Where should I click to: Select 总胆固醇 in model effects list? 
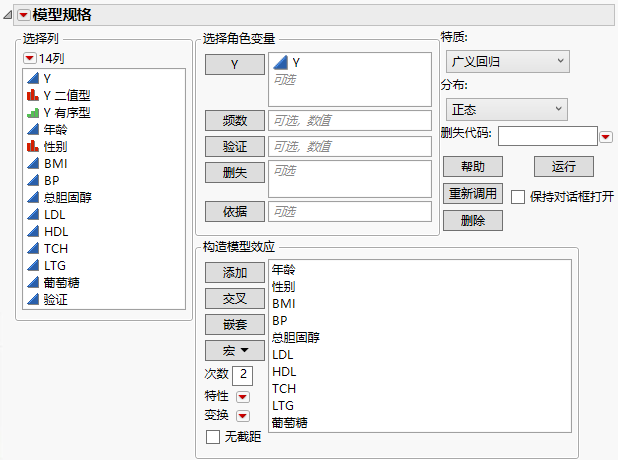click(x=296, y=337)
